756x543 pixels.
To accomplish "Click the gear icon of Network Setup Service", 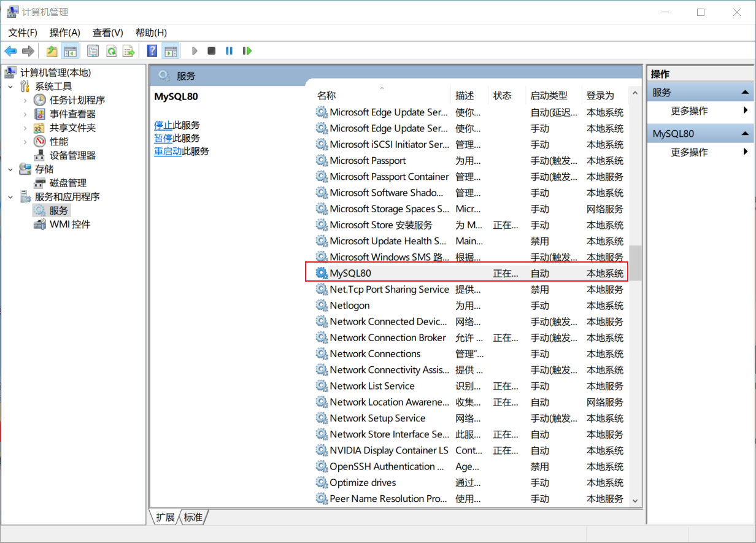I will [322, 418].
